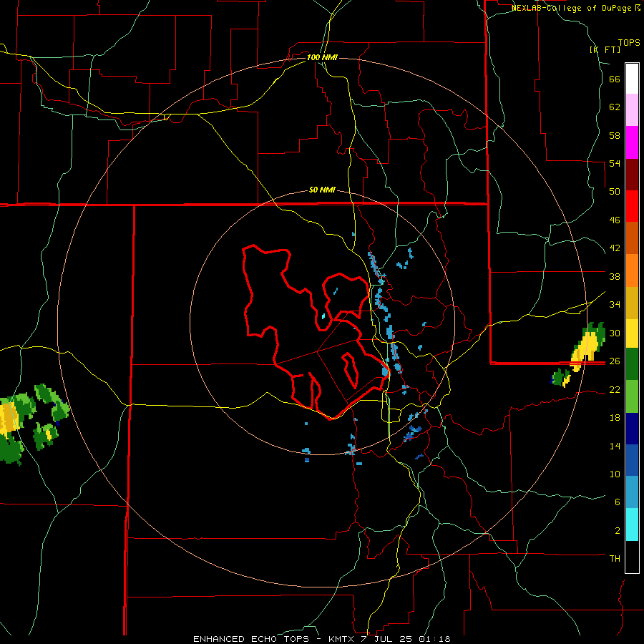Click the white swatch in the tops legend
Screen dimensions: 644x644
click(x=632, y=79)
